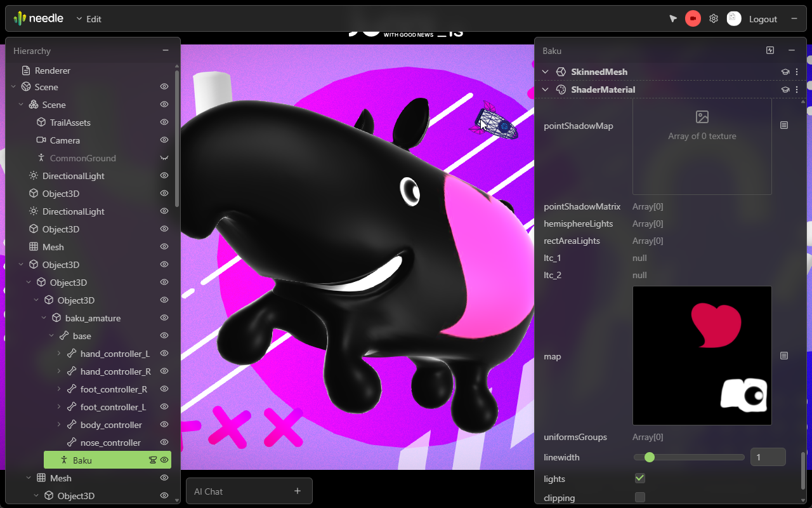Click the AI Chat plus button

point(298,491)
